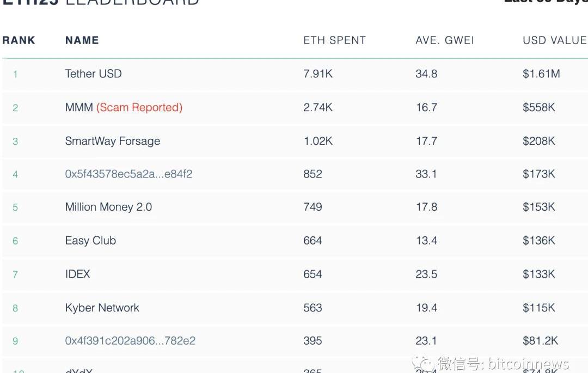Click rank number 1 in the table

click(15, 74)
